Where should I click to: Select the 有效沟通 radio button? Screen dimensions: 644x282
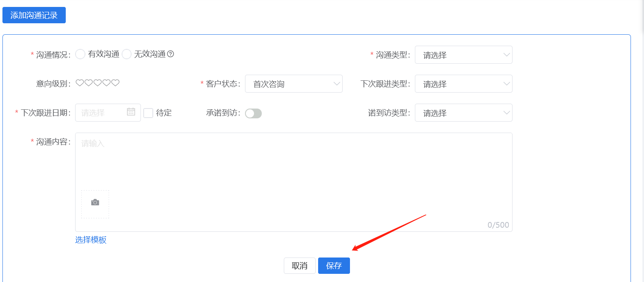click(80, 54)
